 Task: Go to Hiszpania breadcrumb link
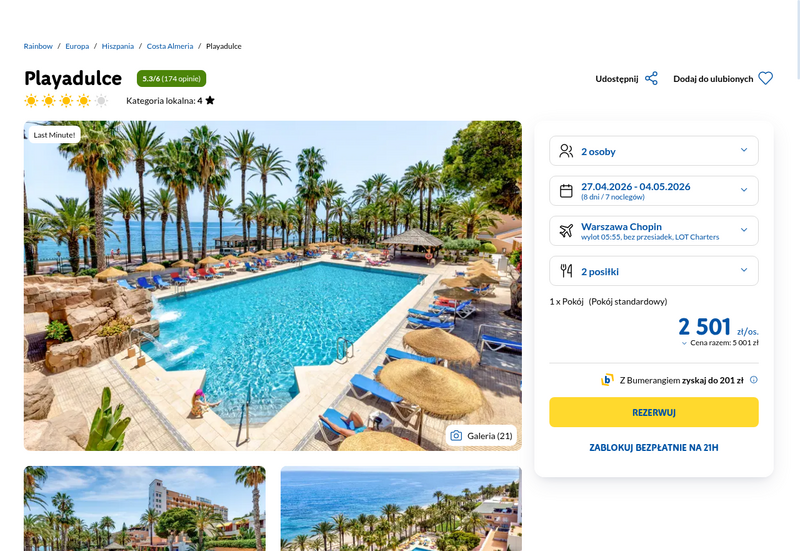pyautogui.click(x=118, y=46)
